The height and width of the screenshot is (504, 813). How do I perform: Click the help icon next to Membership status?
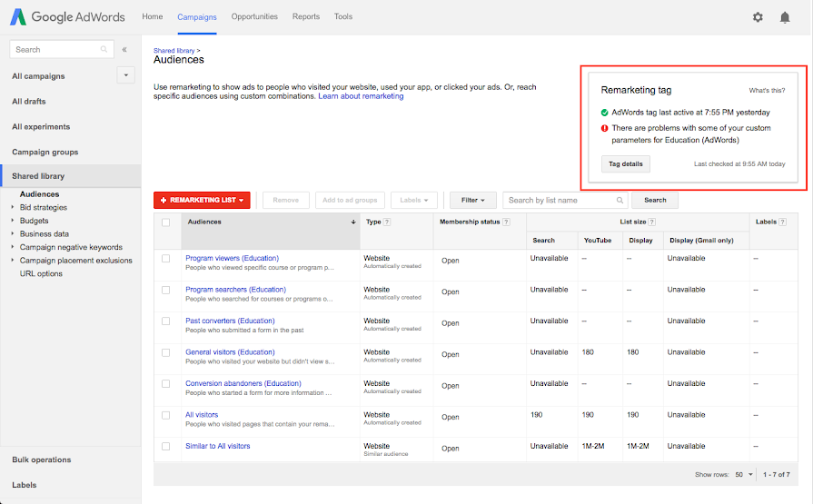[x=506, y=222]
